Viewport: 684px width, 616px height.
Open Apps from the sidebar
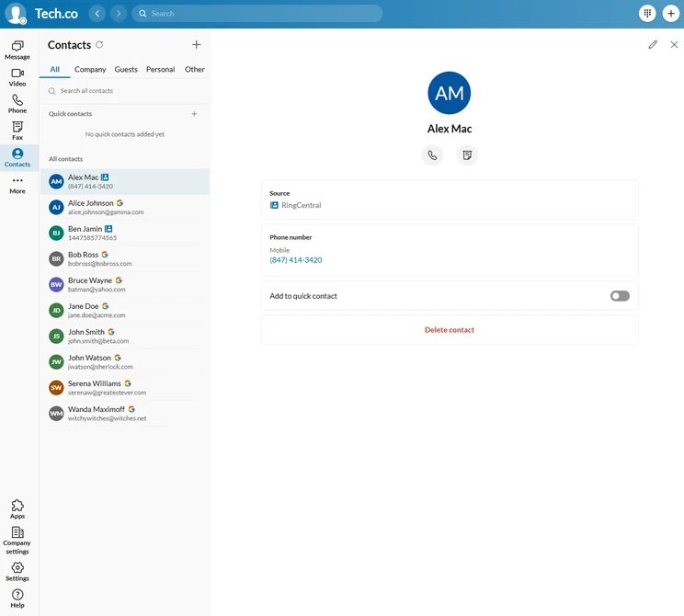click(17, 509)
